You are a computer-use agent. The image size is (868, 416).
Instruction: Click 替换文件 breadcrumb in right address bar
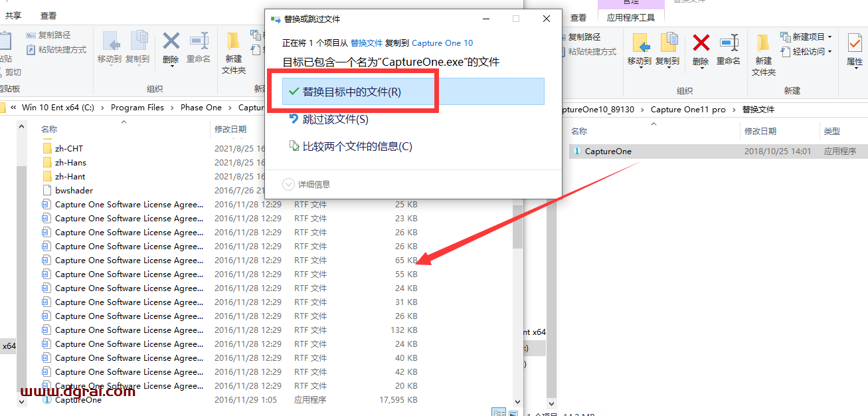click(x=758, y=109)
